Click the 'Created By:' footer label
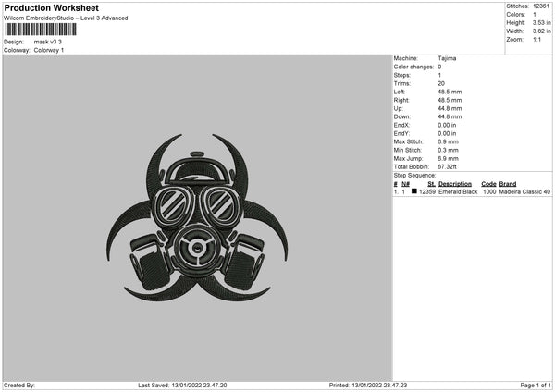This screenshot has height=392, width=555. coord(19,385)
